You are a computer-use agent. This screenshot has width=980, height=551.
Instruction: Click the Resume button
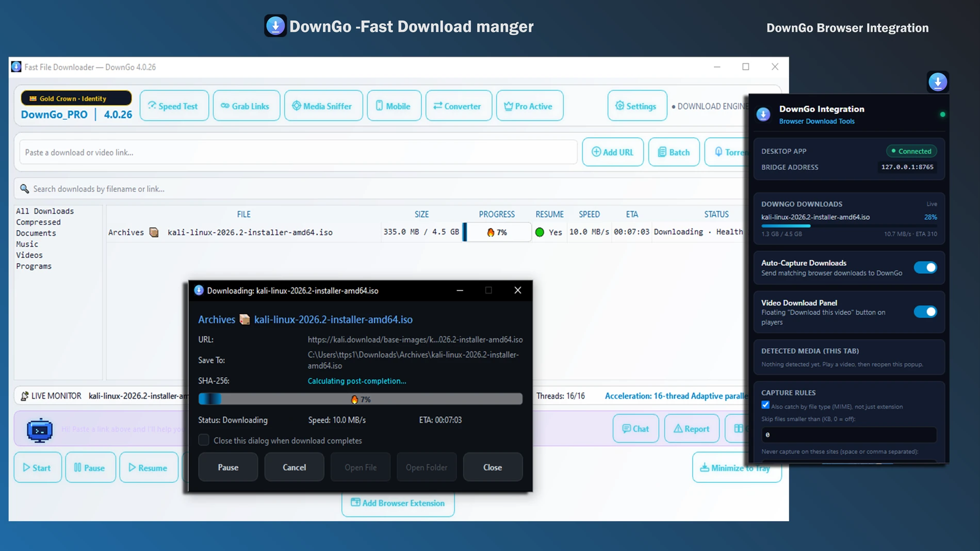tap(149, 467)
